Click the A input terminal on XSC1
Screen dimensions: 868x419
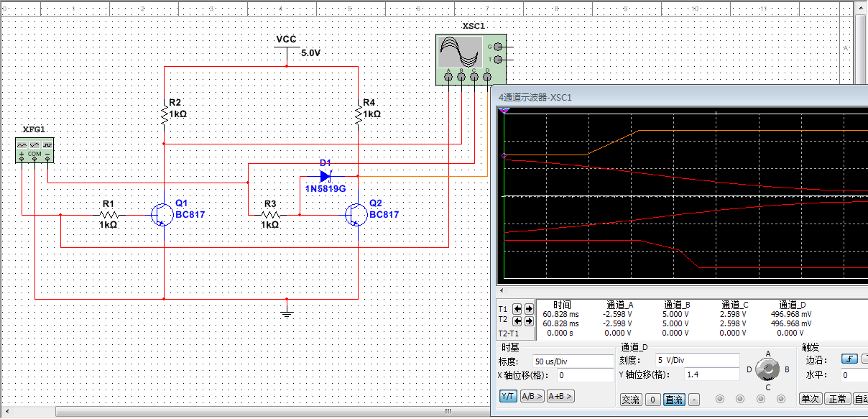tap(448, 78)
